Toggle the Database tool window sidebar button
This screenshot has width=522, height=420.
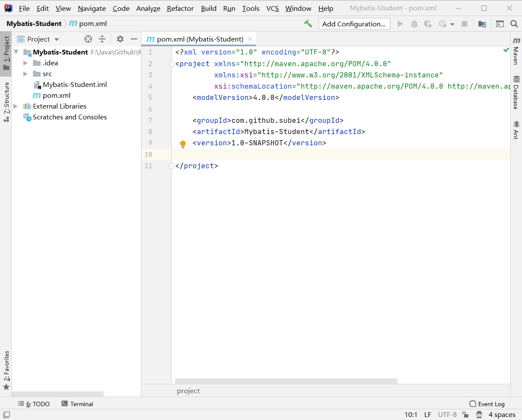click(x=516, y=92)
